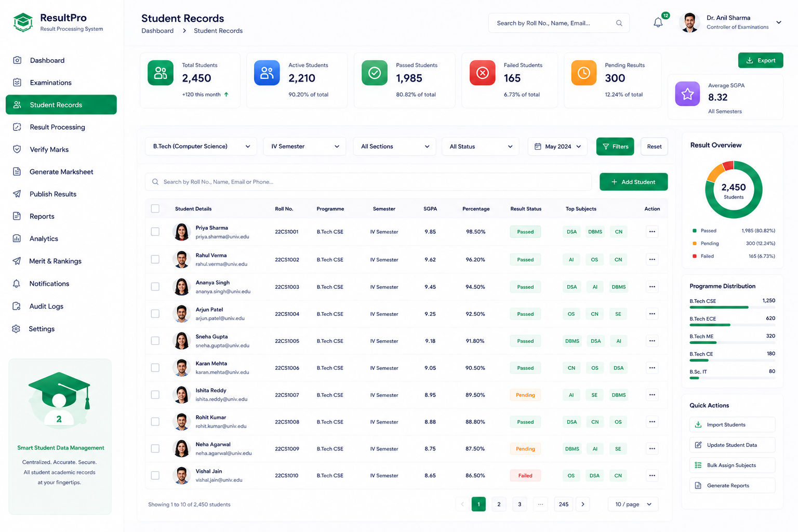This screenshot has width=798, height=532.
Task: Open Audit Logs from the sidebar
Action: pyautogui.click(x=61, y=307)
